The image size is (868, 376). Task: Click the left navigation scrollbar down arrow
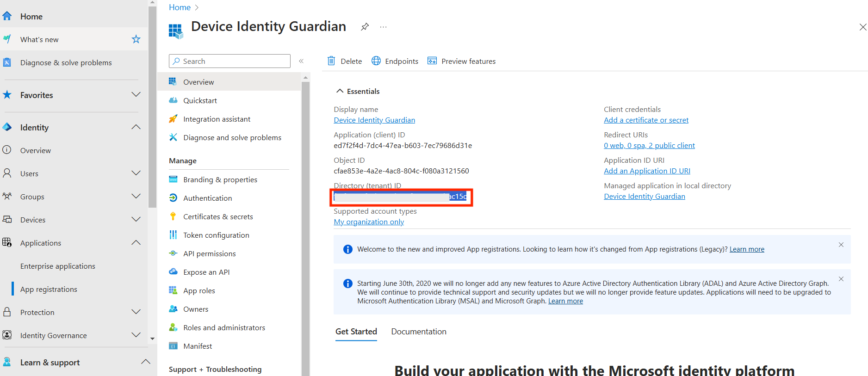pyautogui.click(x=152, y=339)
